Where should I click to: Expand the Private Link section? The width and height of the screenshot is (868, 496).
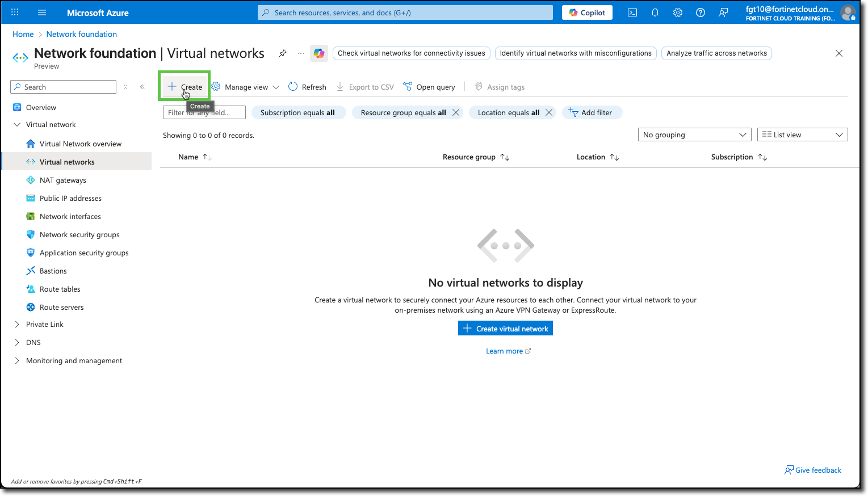tap(45, 324)
